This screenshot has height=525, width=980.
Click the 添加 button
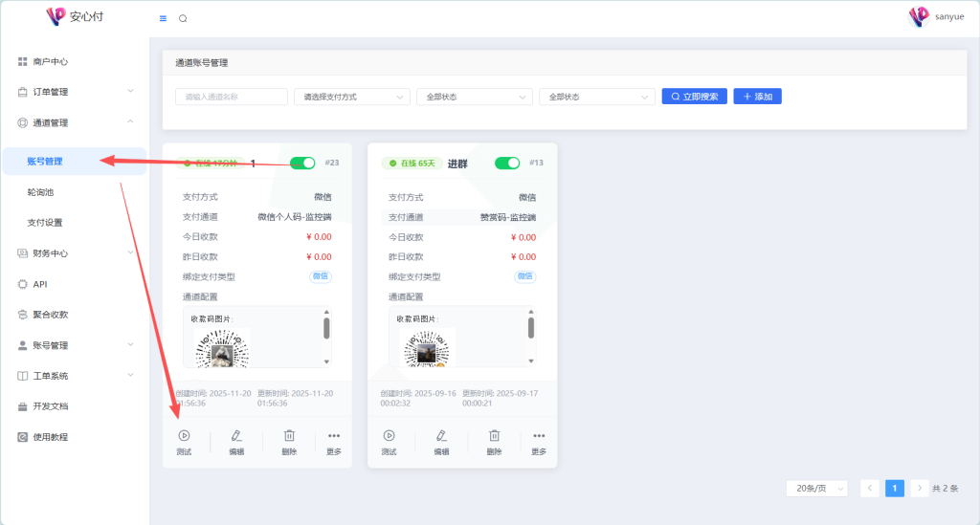[758, 97]
